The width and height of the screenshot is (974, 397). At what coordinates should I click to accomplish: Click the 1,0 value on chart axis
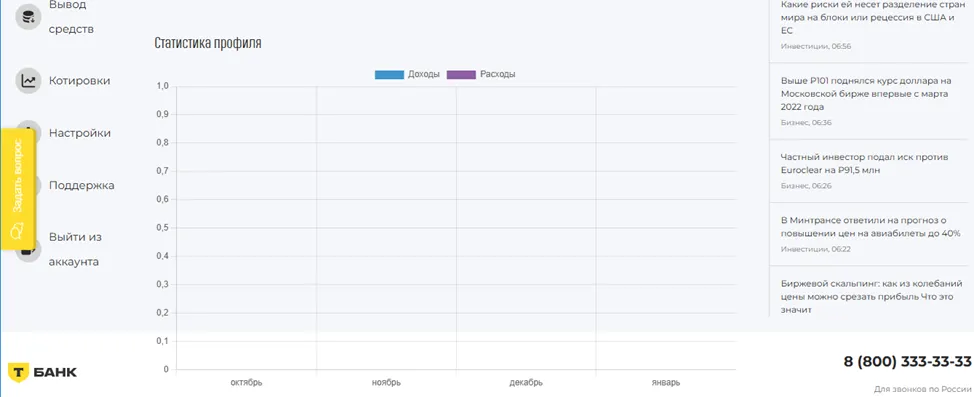[162, 86]
